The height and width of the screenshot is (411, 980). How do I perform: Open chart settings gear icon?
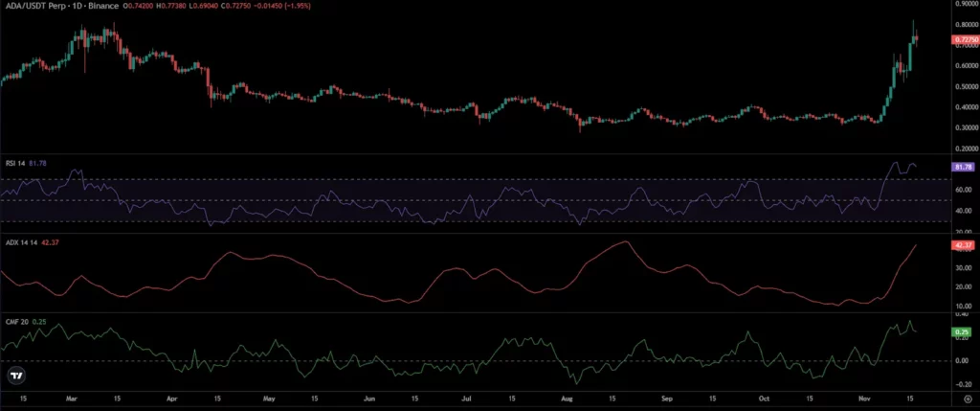967,399
